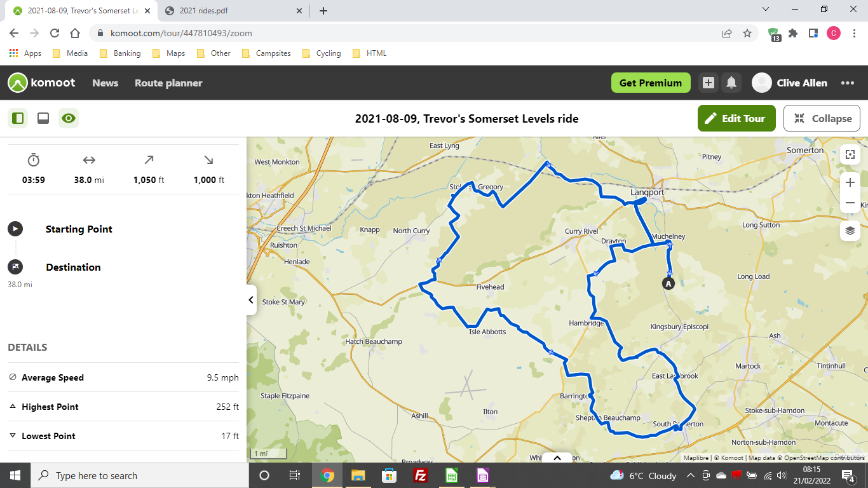Switch to bottom panel layout
The image size is (868, 488).
(x=43, y=118)
